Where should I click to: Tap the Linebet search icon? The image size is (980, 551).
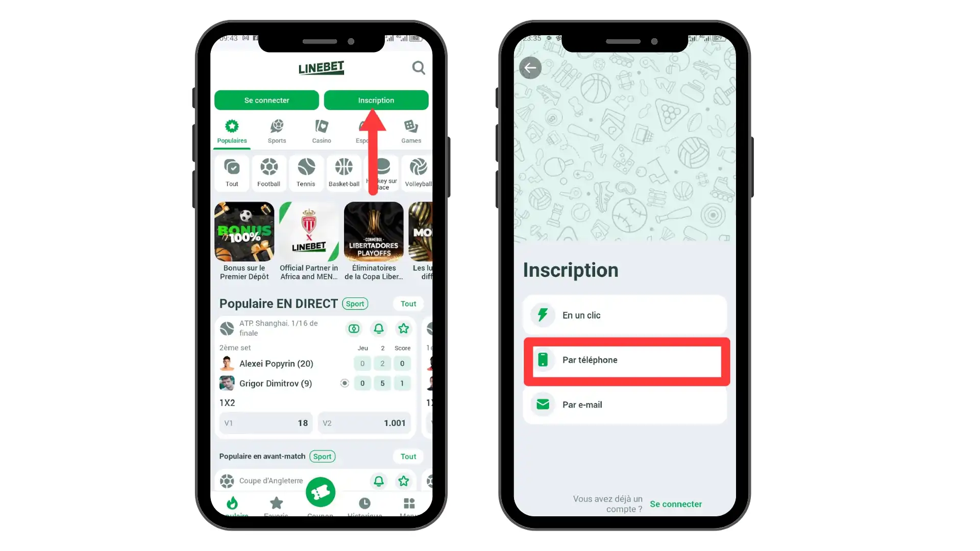pos(418,67)
